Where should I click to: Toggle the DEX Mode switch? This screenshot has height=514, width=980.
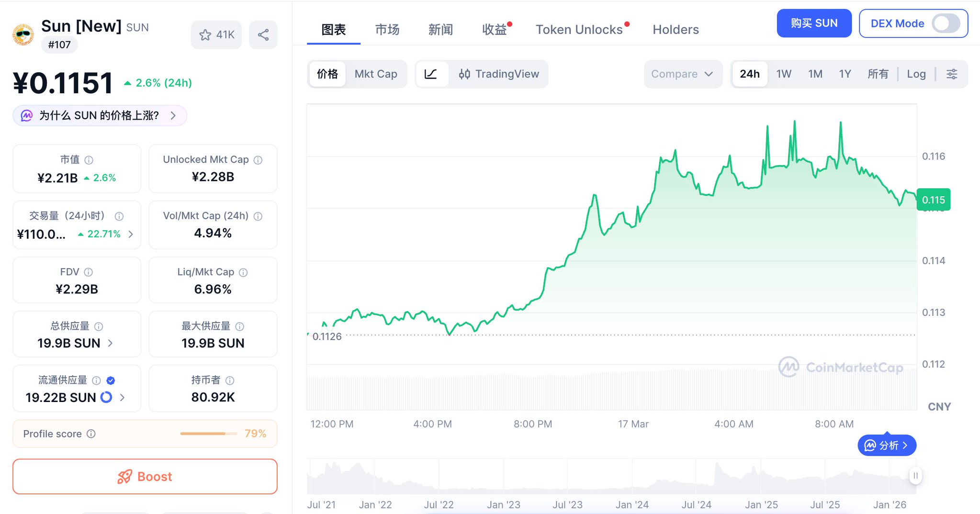pos(946,23)
